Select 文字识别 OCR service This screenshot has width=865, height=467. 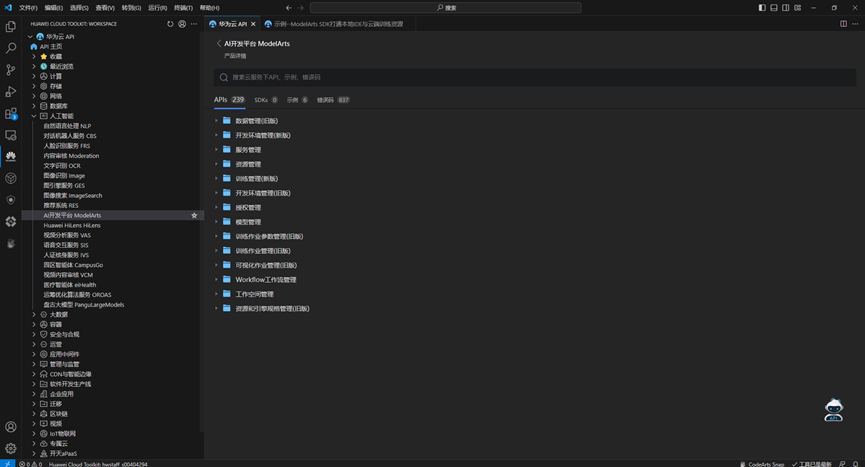(62, 165)
